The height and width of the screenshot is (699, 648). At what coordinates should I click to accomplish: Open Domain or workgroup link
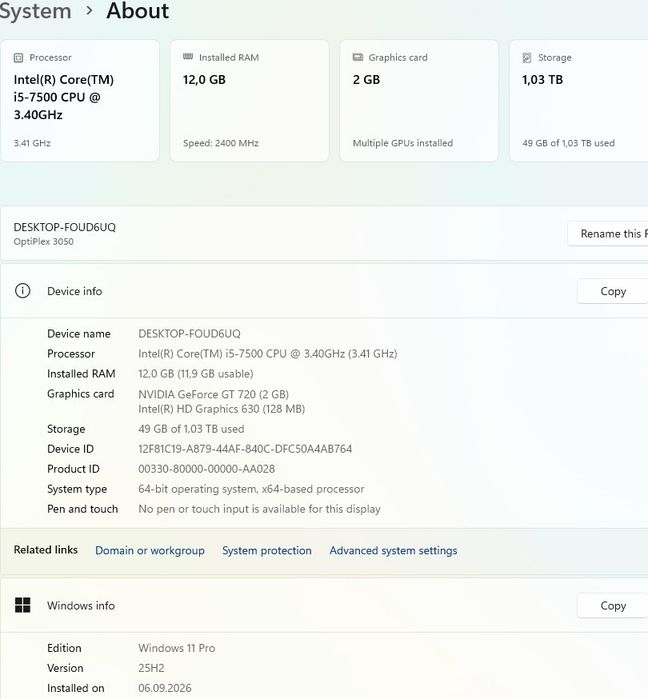(150, 550)
